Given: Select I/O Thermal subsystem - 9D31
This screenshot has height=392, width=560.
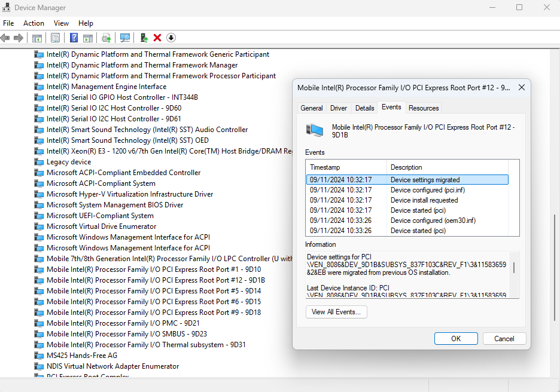Looking at the screenshot, I should (x=146, y=345).
